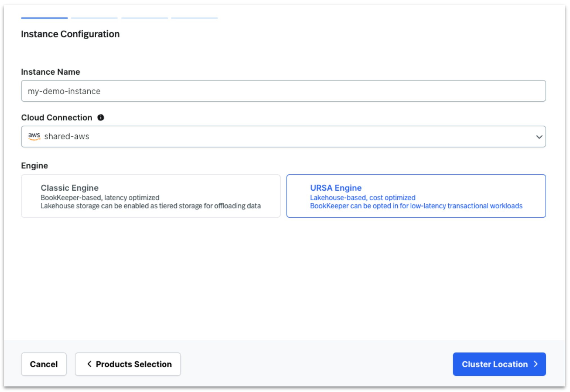The width and height of the screenshot is (570, 392).
Task: Click the info icon beside Cloud Connection
Action: (101, 117)
